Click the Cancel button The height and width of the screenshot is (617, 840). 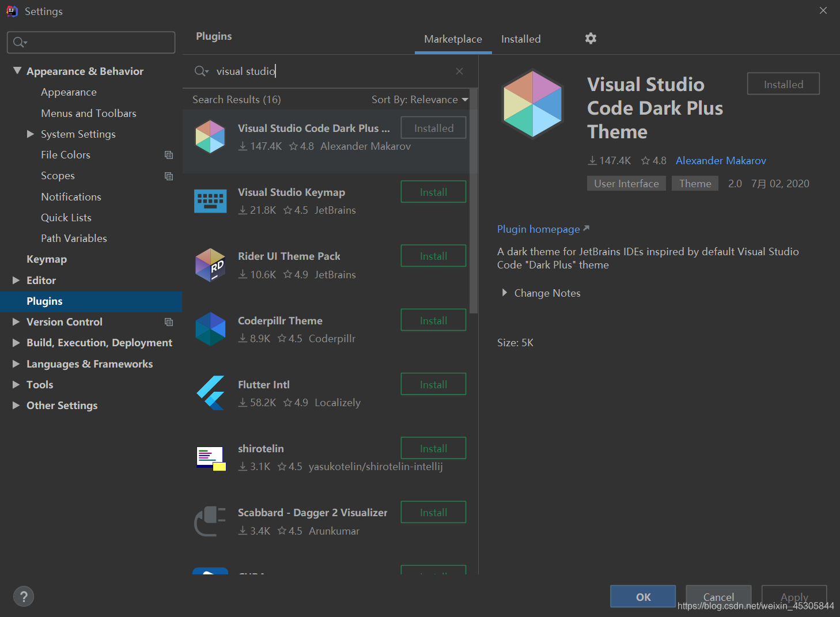(x=718, y=597)
